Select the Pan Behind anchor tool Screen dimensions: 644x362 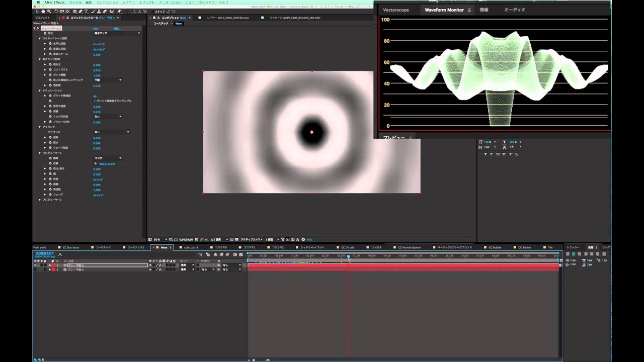click(x=68, y=11)
